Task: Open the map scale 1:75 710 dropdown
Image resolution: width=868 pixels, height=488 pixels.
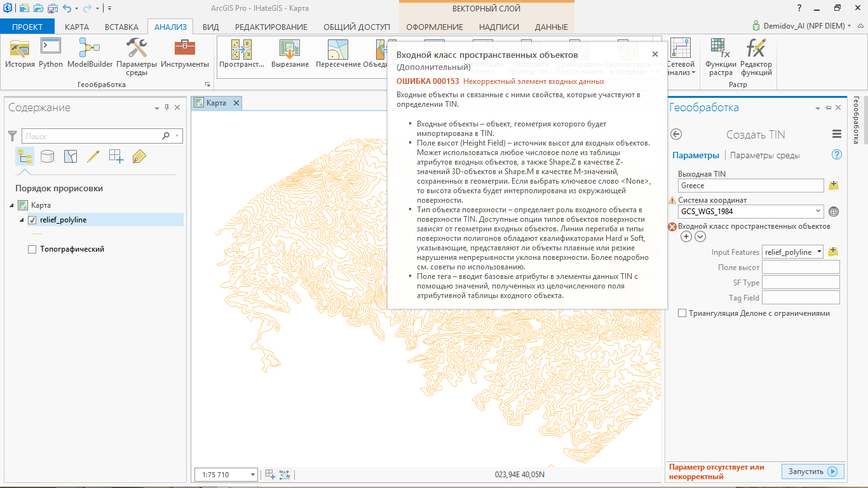Action: pyautogui.click(x=252, y=475)
